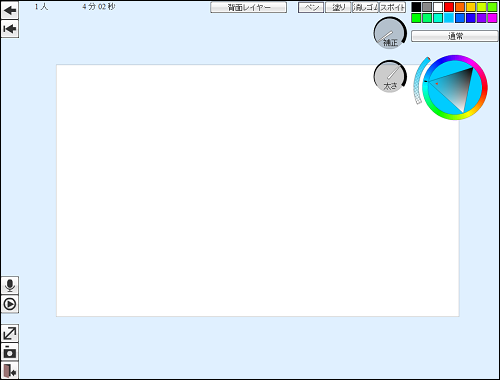
Task: Click the 補正 stabilizer knob
Action: pos(390,33)
